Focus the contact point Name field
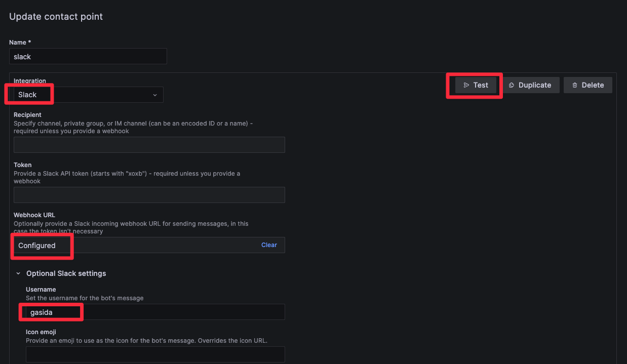Image resolution: width=627 pixels, height=364 pixels. 88,56
